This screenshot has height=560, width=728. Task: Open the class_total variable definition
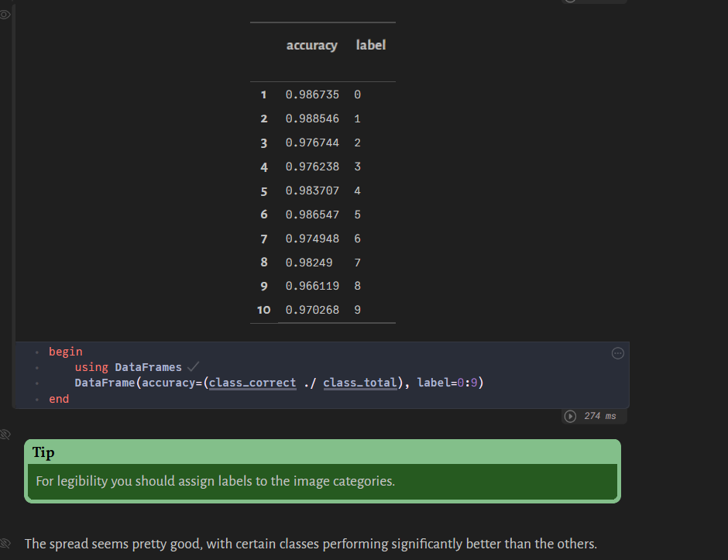click(x=360, y=382)
